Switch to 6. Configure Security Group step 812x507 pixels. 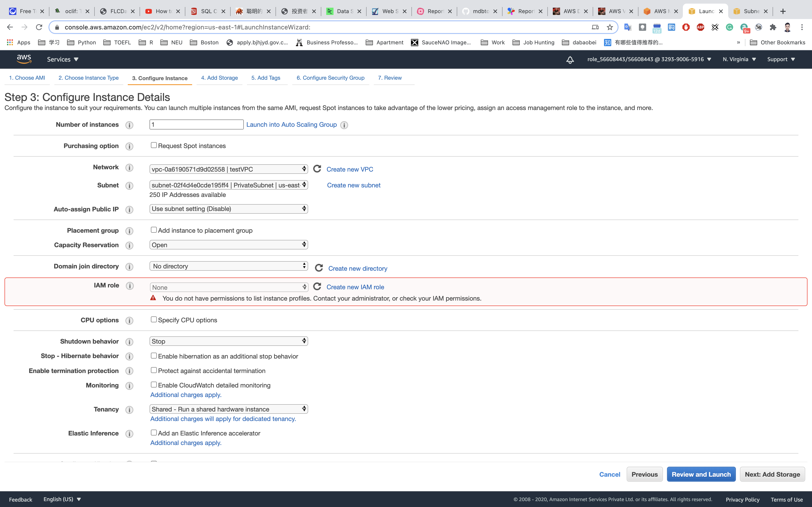(330, 78)
